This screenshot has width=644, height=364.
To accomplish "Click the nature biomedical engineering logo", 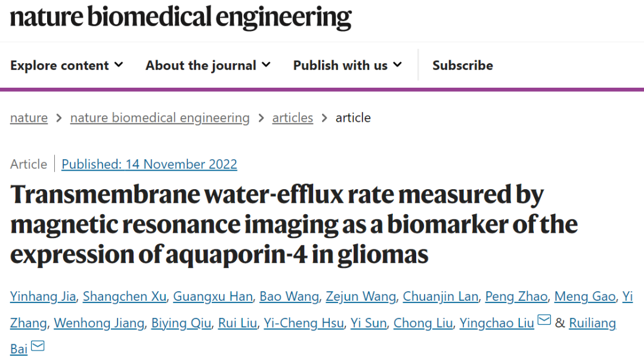I will click(181, 18).
